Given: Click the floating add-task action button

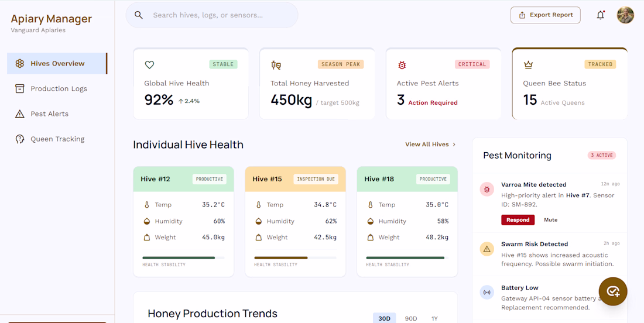Looking at the screenshot, I should coord(613,291).
